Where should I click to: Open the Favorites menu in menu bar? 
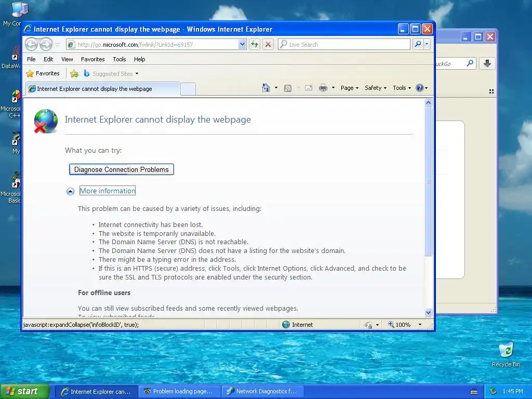[x=92, y=59]
